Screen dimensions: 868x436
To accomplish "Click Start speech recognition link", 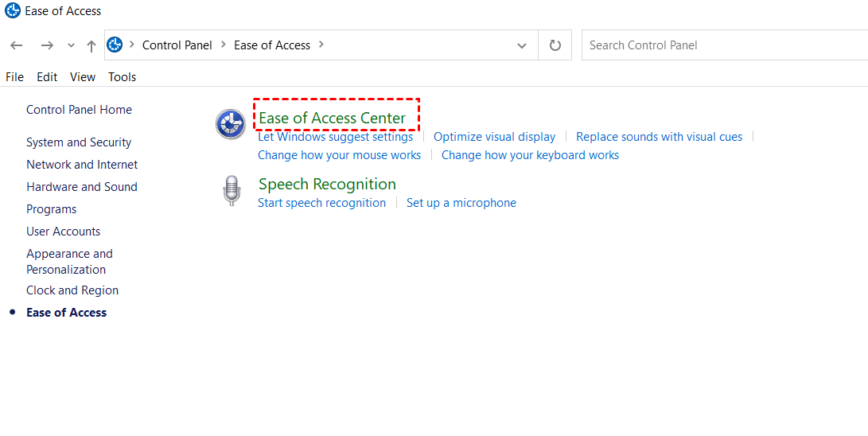I will pyautogui.click(x=321, y=203).
